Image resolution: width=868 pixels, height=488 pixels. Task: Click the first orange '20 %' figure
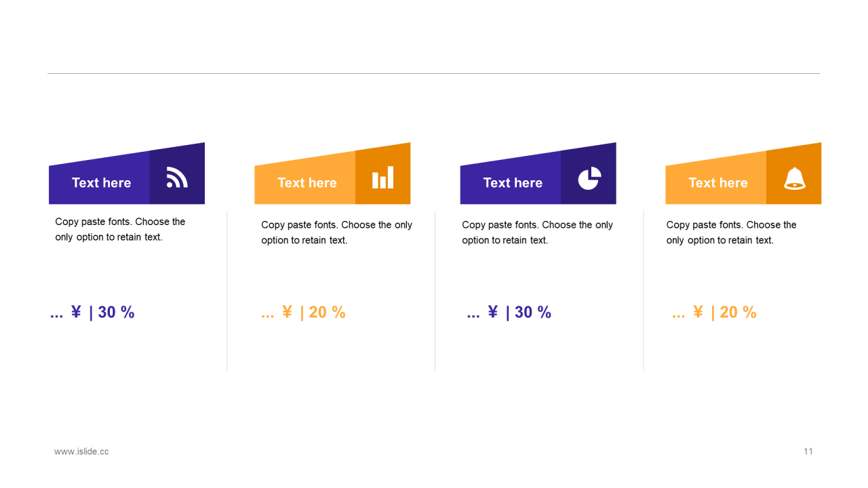327,312
